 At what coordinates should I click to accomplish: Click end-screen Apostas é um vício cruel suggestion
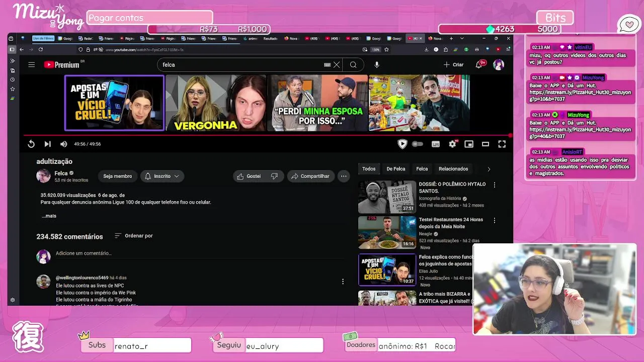114,103
